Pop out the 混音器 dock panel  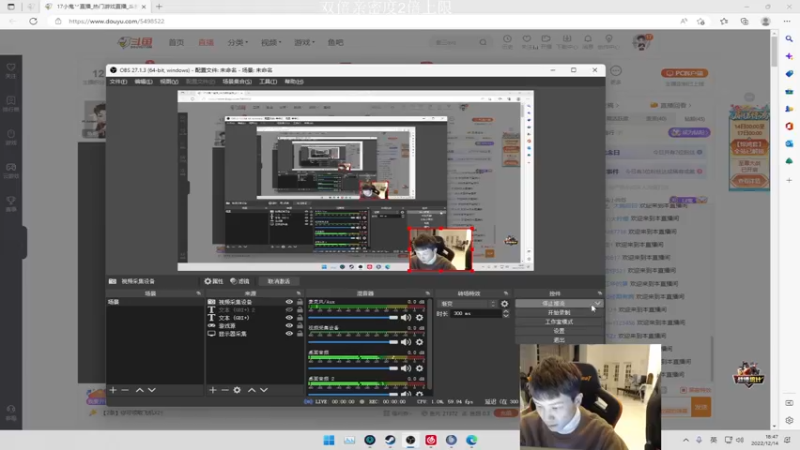pyautogui.click(x=428, y=293)
